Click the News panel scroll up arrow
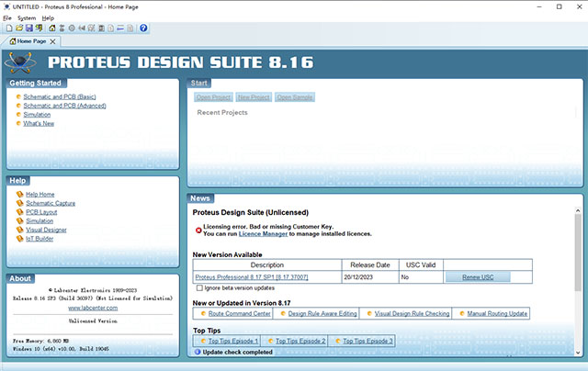Image resolution: width=588 pixels, height=371 pixels. pyautogui.click(x=578, y=211)
